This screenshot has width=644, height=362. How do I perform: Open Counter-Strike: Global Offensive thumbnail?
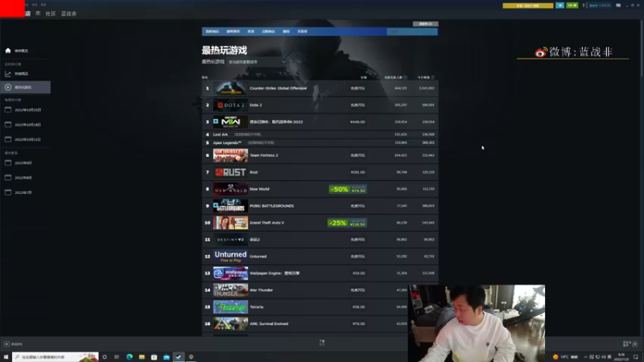(x=230, y=88)
